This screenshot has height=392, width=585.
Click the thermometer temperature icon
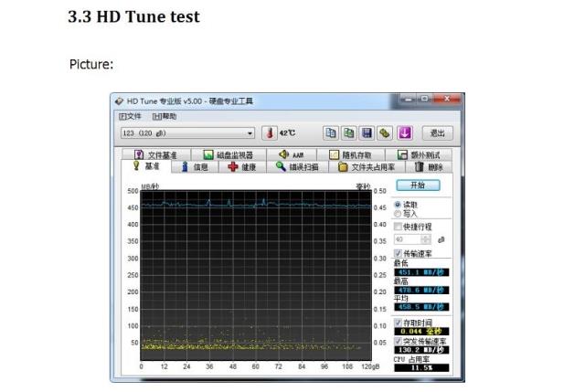[270, 133]
